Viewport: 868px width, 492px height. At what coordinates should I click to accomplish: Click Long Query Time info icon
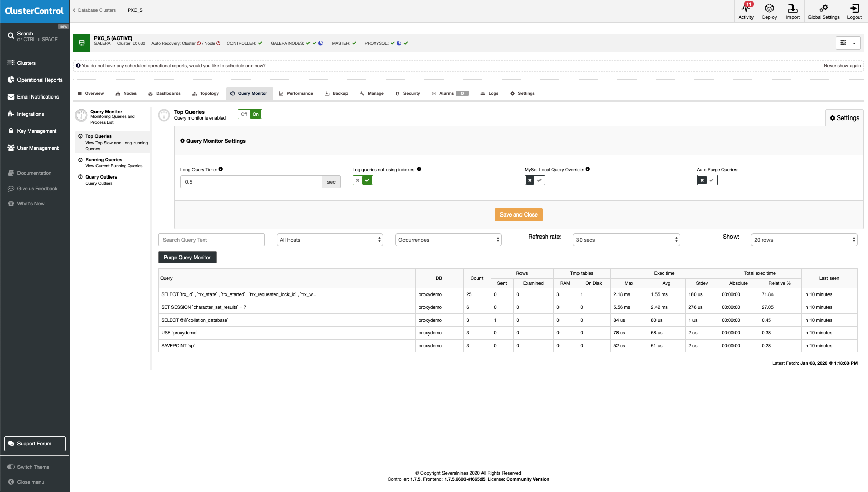click(221, 169)
